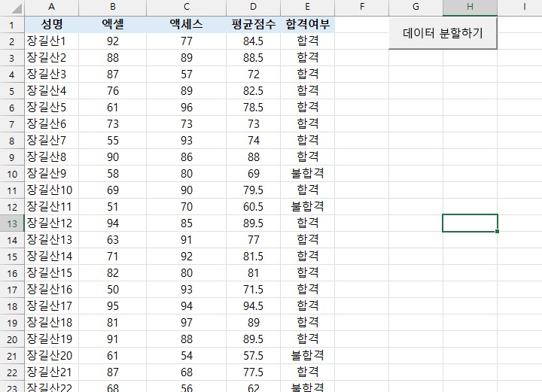Select column C header

pyautogui.click(x=187, y=7)
